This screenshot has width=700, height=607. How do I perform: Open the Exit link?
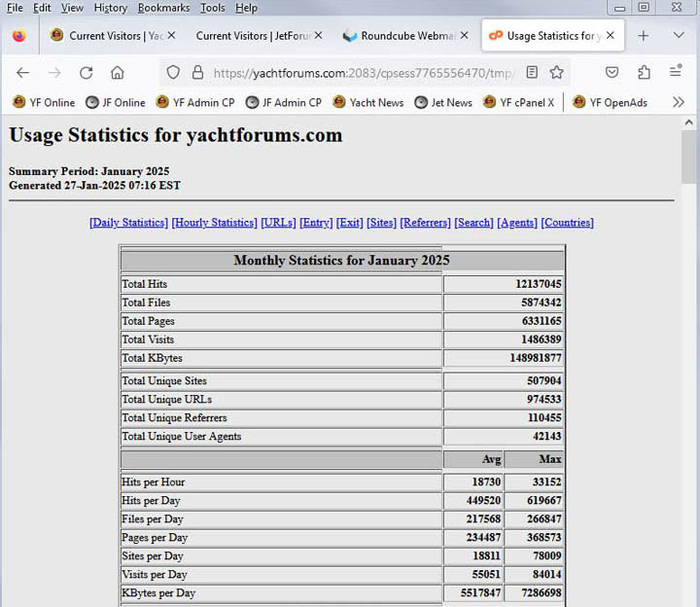pos(350,223)
